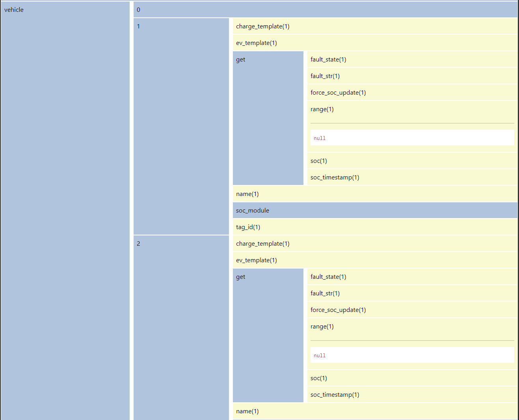Click the get branch under node 1
Image resolution: width=519 pixels, height=420 pixels.
pyautogui.click(x=240, y=59)
